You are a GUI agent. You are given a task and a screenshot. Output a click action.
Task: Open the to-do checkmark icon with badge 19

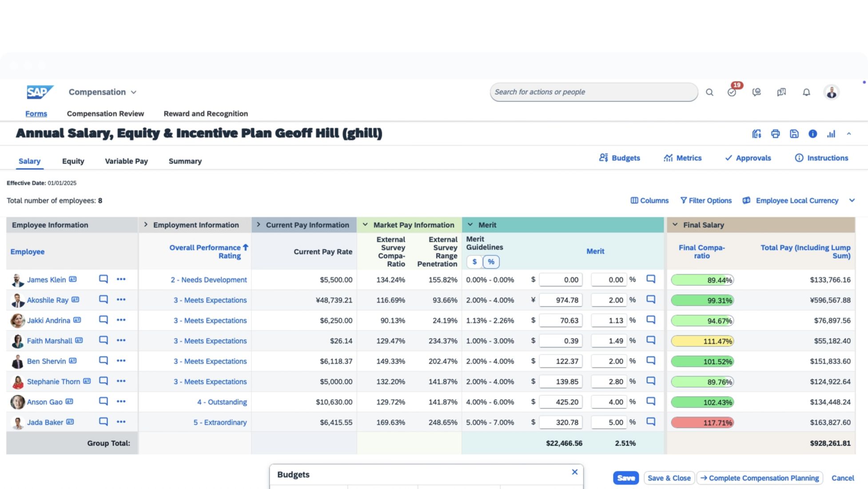click(732, 92)
